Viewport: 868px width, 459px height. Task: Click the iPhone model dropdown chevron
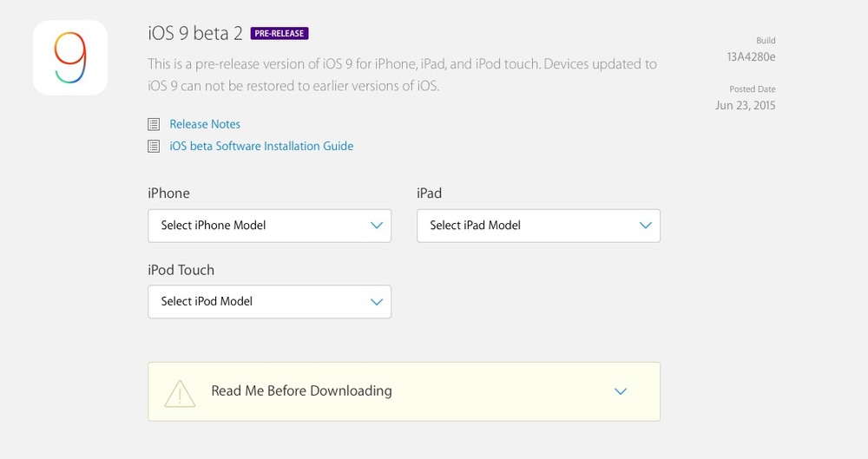(x=377, y=226)
